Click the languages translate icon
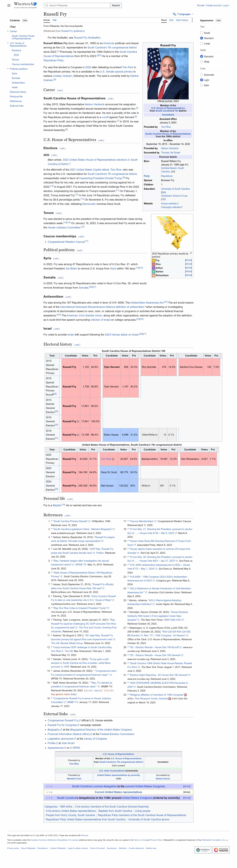 pyautogui.click(x=174, y=14)
